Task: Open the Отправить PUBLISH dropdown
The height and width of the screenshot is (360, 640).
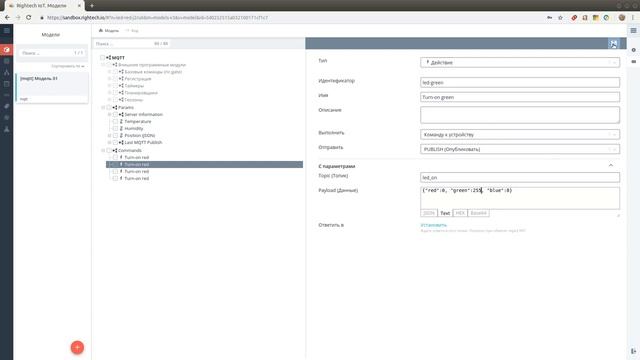Action: [520, 149]
